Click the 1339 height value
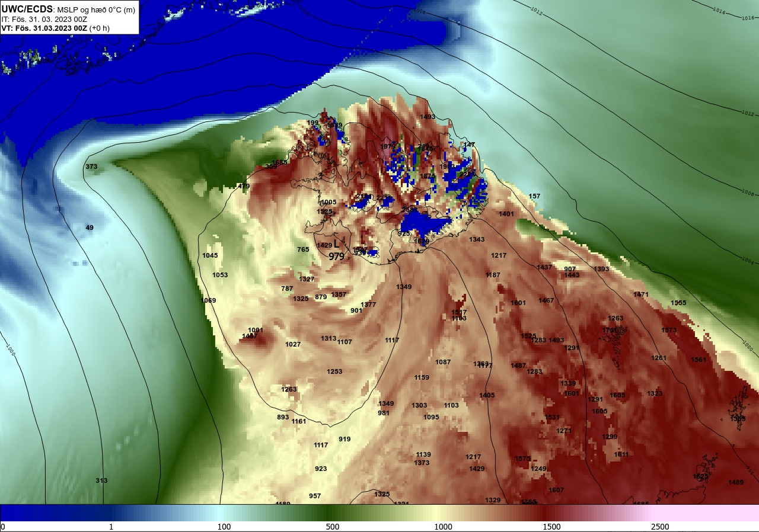This screenshot has width=759, height=532. click(x=568, y=383)
